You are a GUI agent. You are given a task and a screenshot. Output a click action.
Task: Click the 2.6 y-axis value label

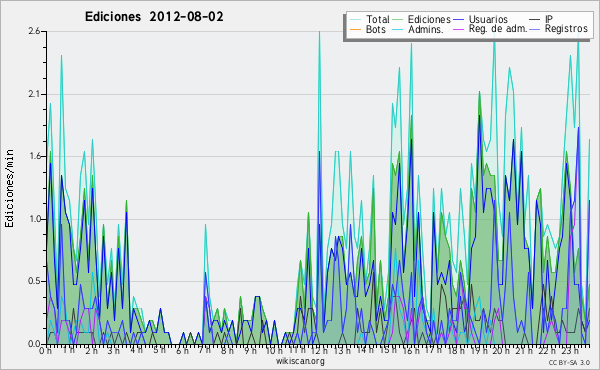point(34,31)
